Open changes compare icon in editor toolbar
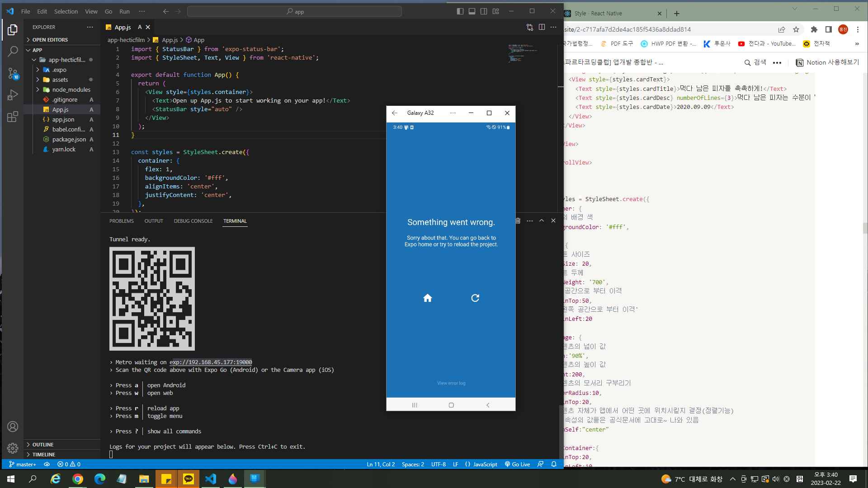This screenshot has width=868, height=488. click(x=530, y=27)
